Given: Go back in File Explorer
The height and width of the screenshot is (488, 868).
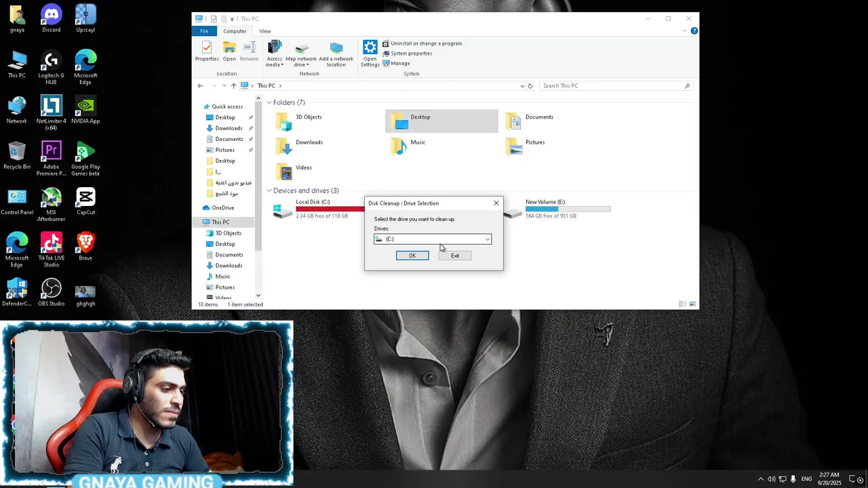Looking at the screenshot, I should [200, 86].
